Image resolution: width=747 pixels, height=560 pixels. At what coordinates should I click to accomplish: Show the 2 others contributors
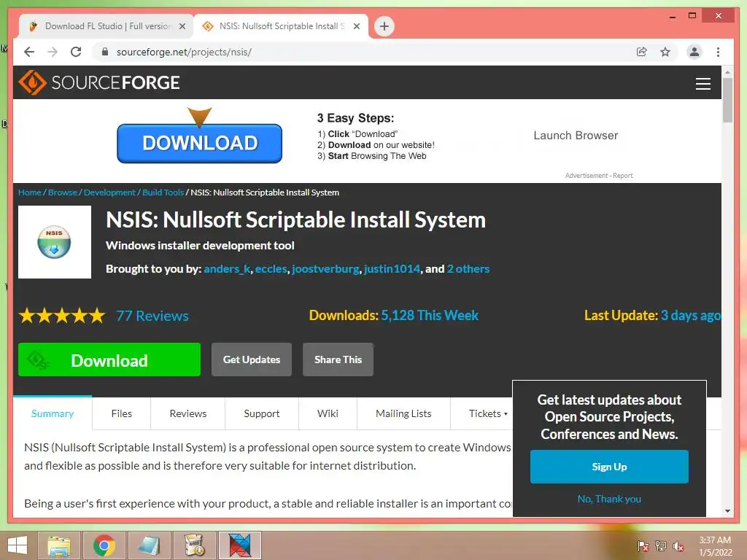tap(468, 269)
